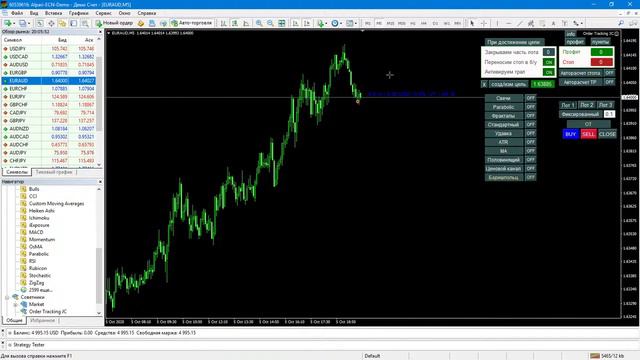Toggle Переносим стоп в б/у ON switch
The image size is (640, 360).
click(549, 62)
